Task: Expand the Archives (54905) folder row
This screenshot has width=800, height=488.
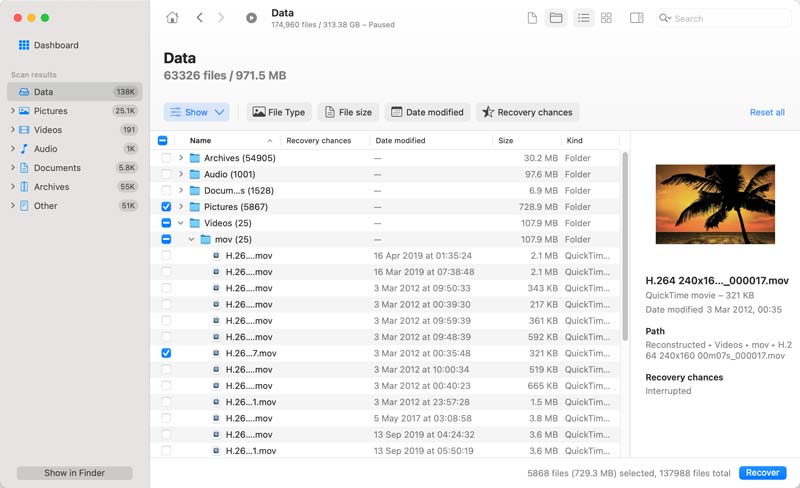Action: [x=181, y=158]
